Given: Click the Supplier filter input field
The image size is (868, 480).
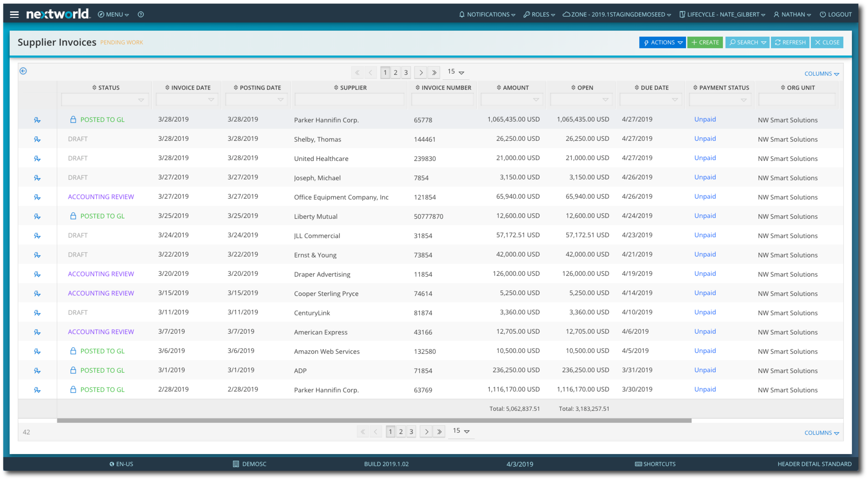Looking at the screenshot, I should coord(349,100).
